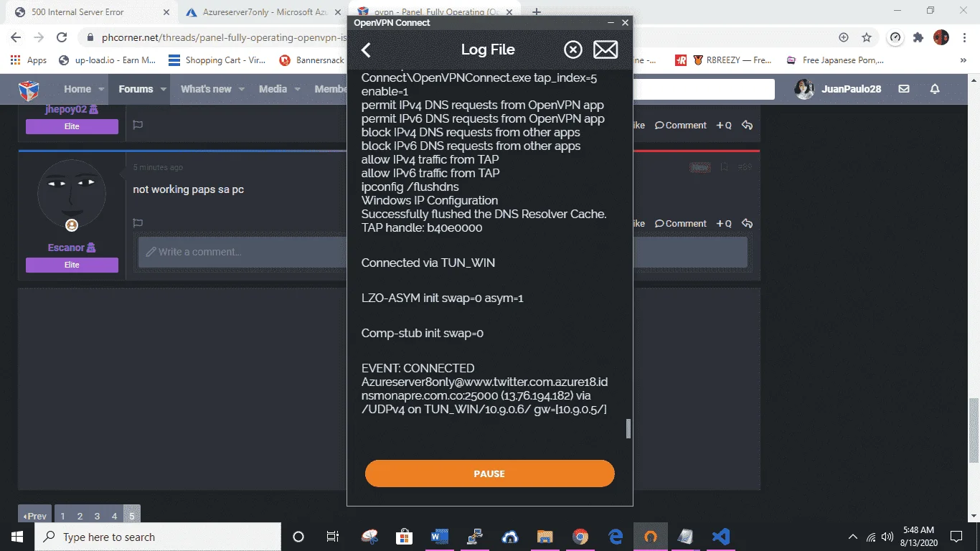
Task: Clear the OpenVPN log with circled X
Action: tap(573, 50)
